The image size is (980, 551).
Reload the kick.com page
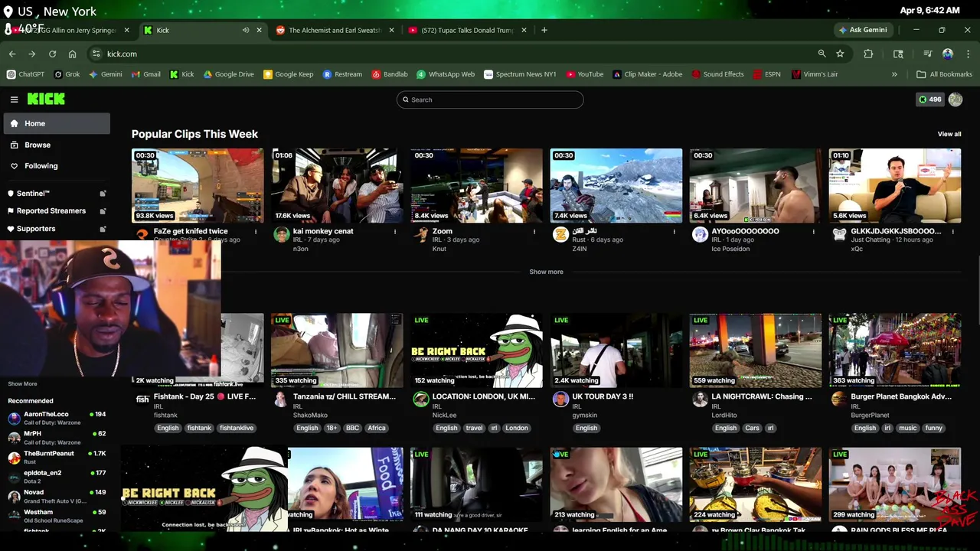point(52,54)
